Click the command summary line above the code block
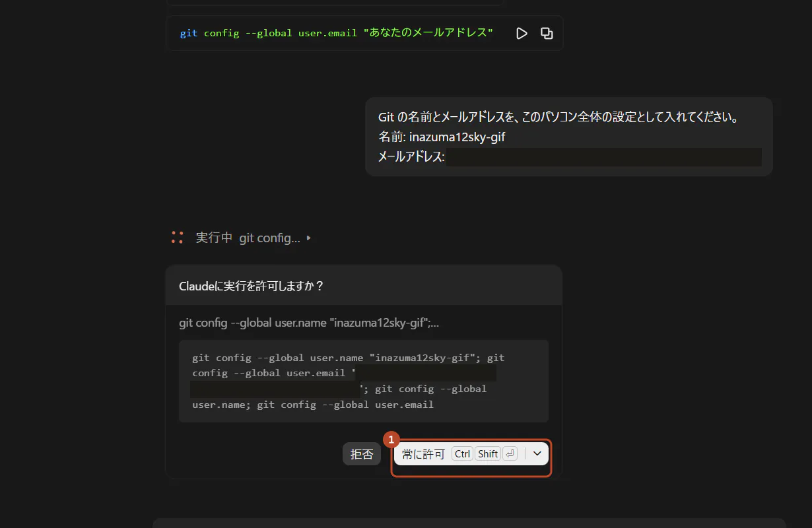This screenshot has height=528, width=812. point(309,323)
